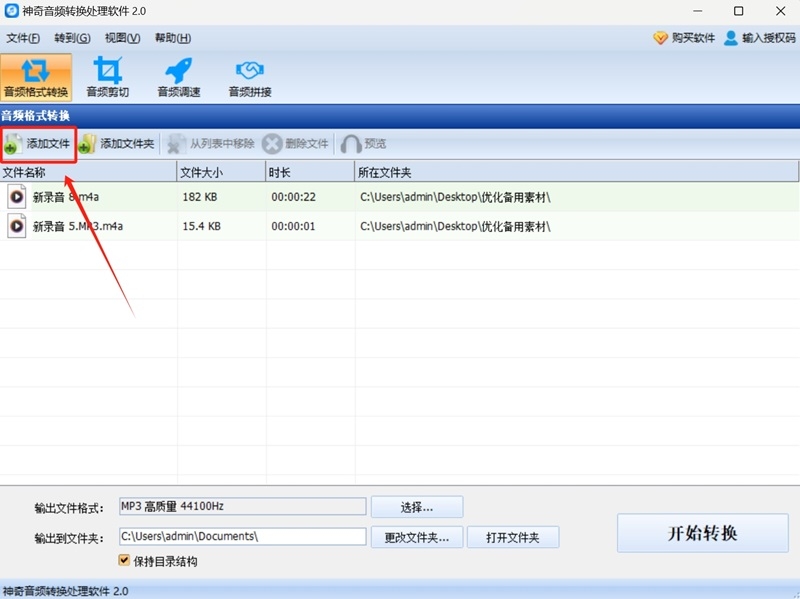The width and height of the screenshot is (800, 599).
Task: Sort by the 文件大小 column header
Action: pos(221,172)
